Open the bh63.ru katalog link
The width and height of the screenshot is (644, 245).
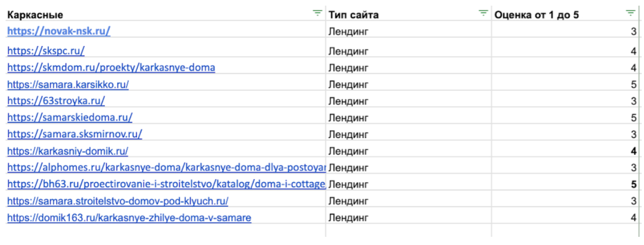(x=166, y=184)
